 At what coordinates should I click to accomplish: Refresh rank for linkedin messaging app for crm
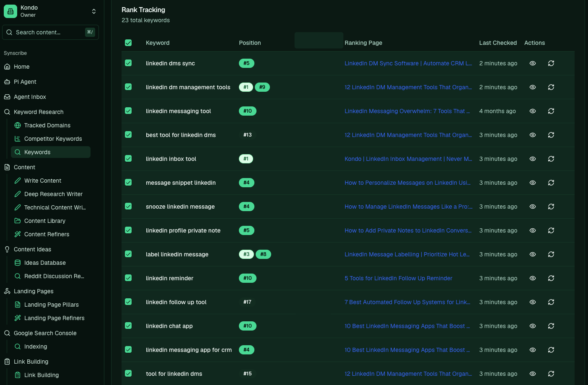coord(551,350)
